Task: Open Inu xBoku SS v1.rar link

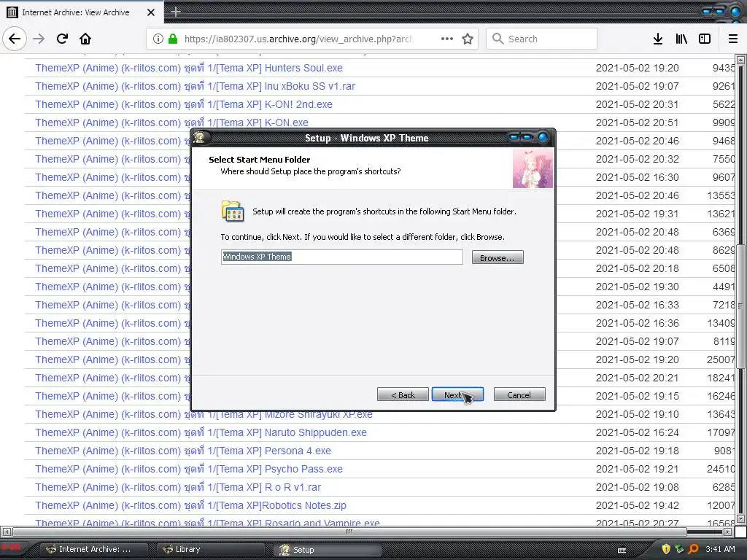Action: (x=196, y=86)
